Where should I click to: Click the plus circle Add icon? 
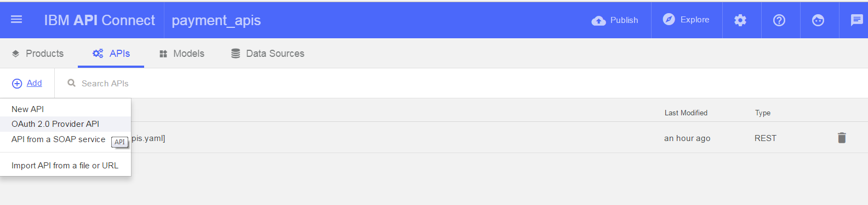click(x=17, y=84)
